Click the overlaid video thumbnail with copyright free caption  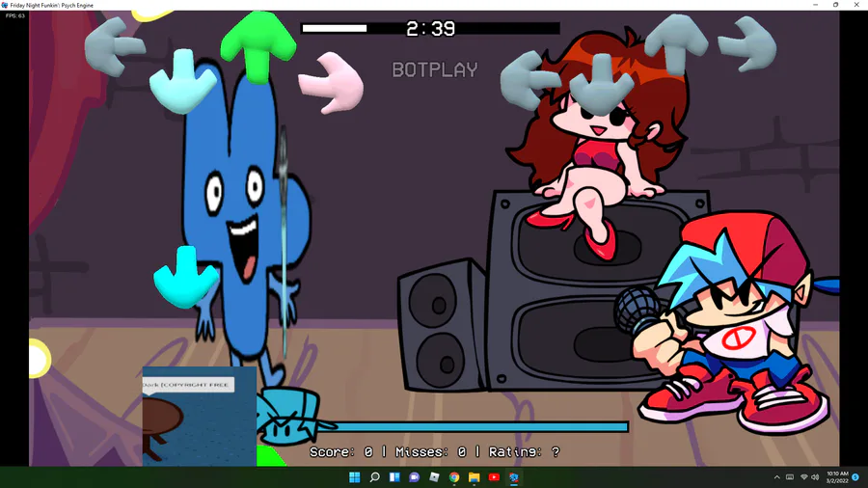click(200, 416)
